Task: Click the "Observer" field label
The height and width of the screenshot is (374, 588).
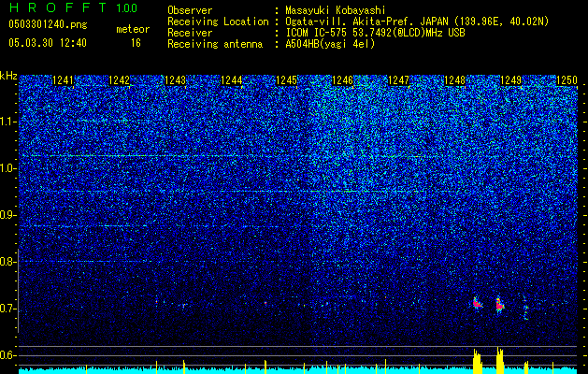Action: (190, 10)
